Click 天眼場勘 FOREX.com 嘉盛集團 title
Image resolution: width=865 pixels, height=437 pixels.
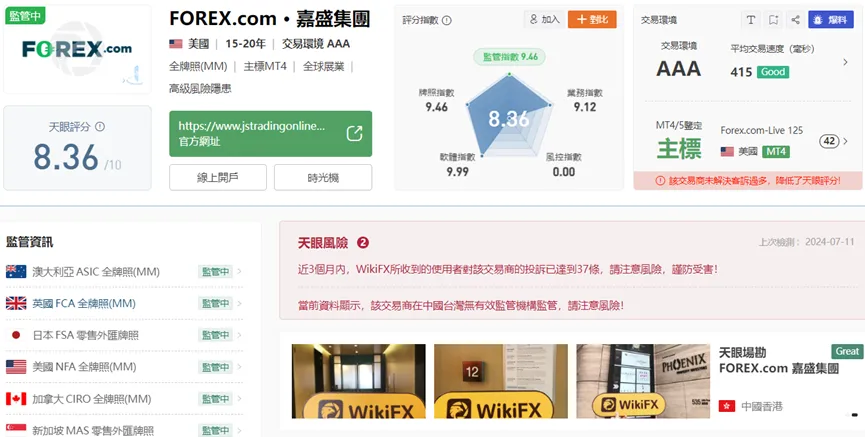pos(779,360)
